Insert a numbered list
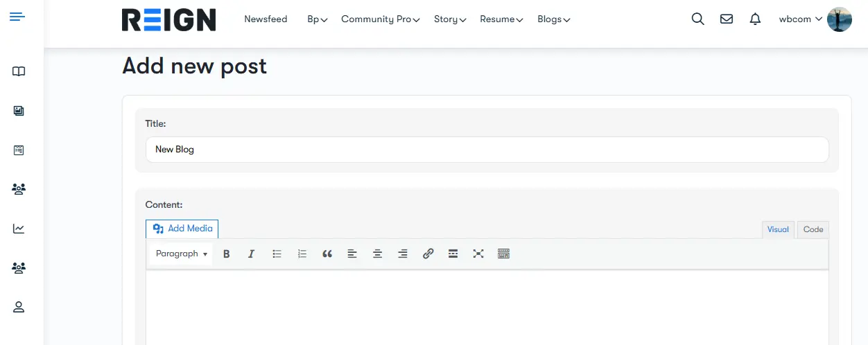This screenshot has width=868, height=345. click(x=302, y=254)
